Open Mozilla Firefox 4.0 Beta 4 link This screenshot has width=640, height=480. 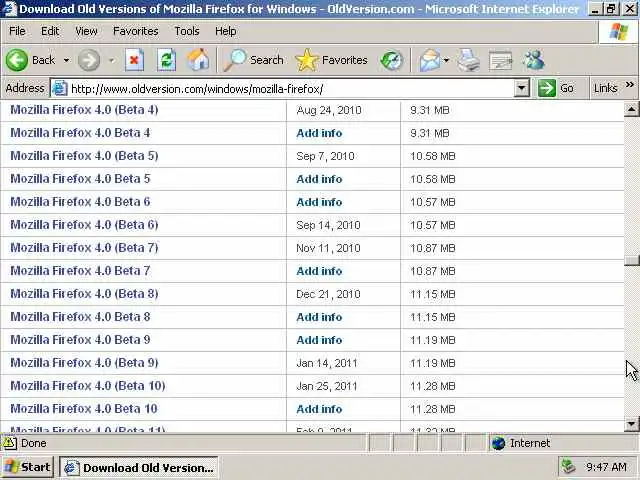pyautogui.click(x=80, y=133)
